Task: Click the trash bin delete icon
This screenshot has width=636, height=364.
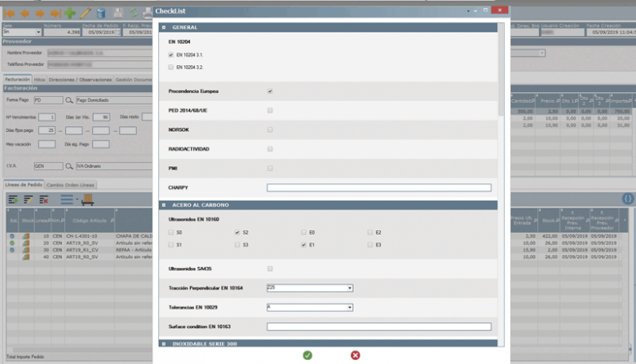Action: 100,13
